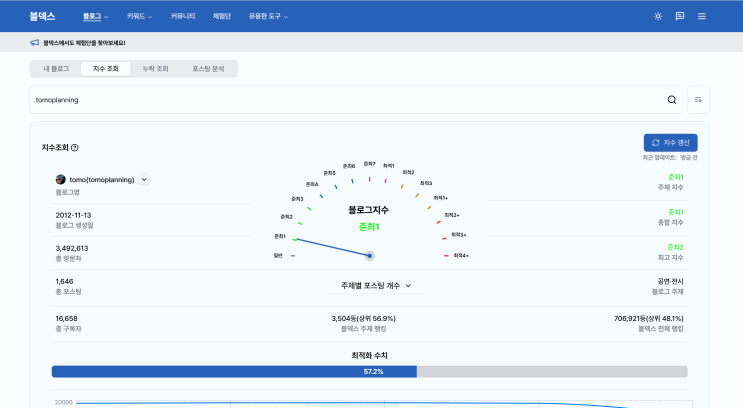Click the 최적화 수치 57.2% progress bar
The image size is (743, 408).
[x=370, y=372]
